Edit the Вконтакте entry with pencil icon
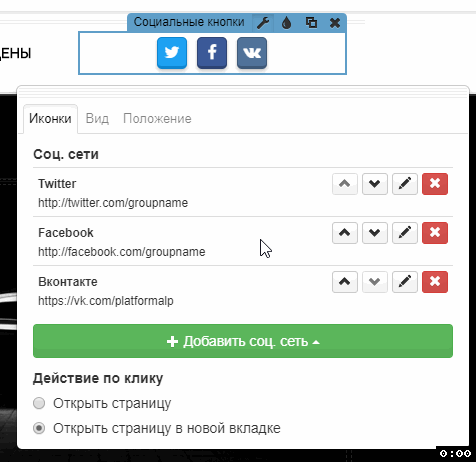Image resolution: width=476 pixels, height=462 pixels. click(405, 282)
